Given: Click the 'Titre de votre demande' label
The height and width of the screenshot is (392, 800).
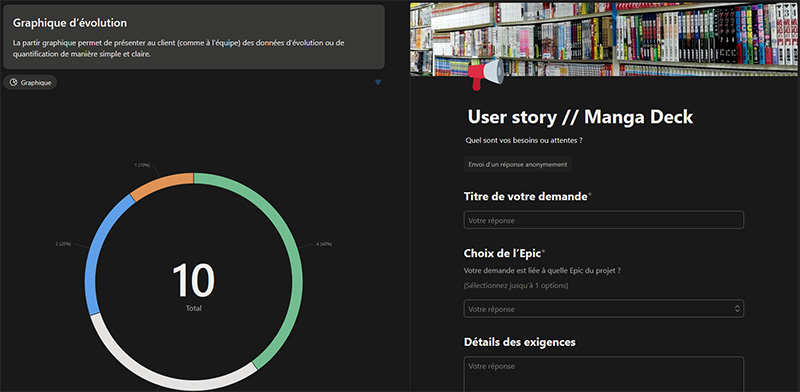Looking at the screenshot, I should coord(526,197).
